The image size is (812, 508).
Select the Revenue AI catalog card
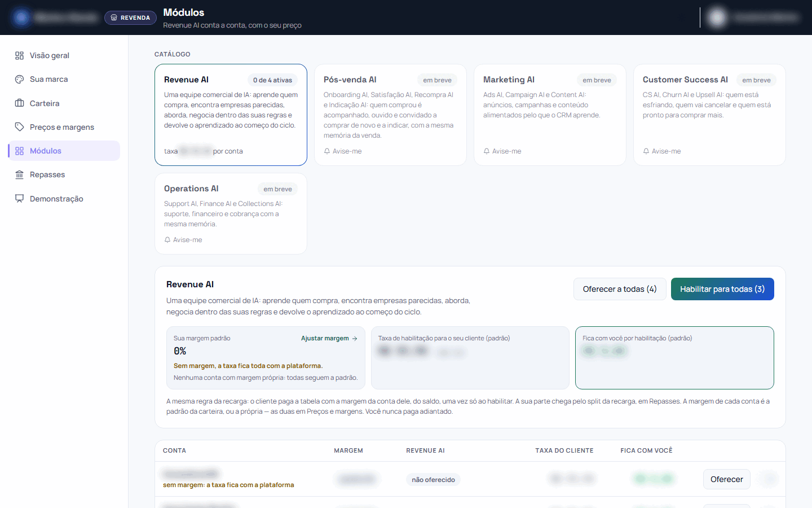[x=231, y=115]
